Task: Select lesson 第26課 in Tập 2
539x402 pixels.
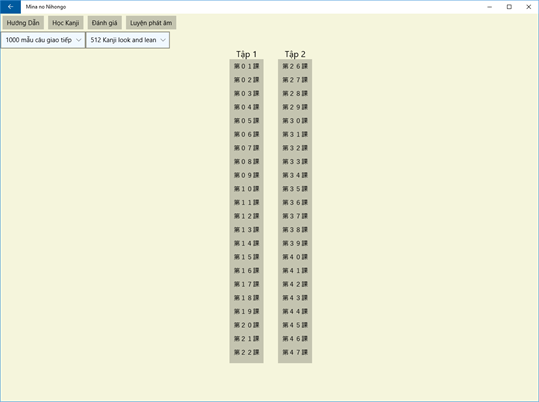Action: [x=295, y=66]
